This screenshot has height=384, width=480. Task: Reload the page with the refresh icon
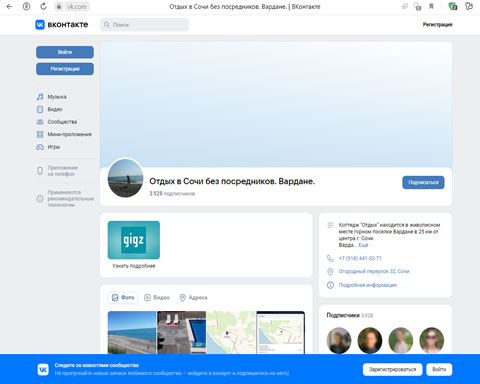click(x=43, y=6)
